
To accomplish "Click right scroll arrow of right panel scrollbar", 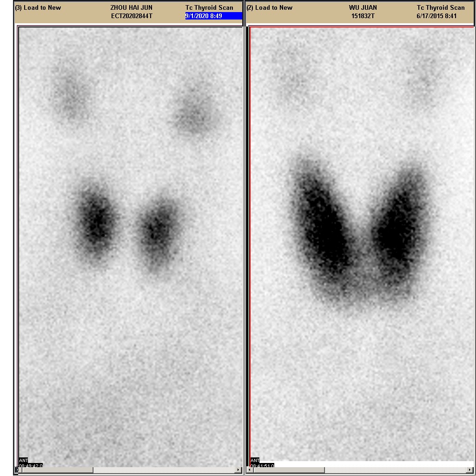I will tap(470, 470).
